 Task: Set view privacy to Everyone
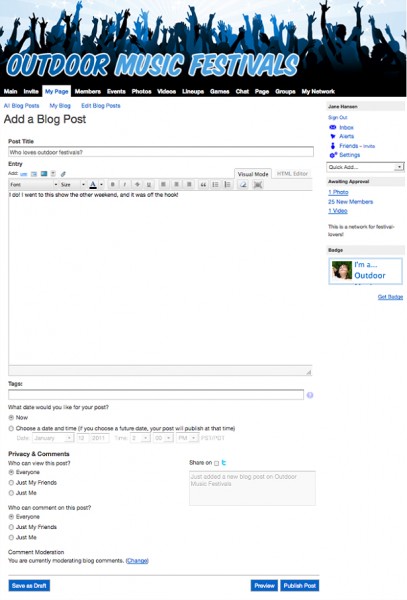pyautogui.click(x=11, y=472)
